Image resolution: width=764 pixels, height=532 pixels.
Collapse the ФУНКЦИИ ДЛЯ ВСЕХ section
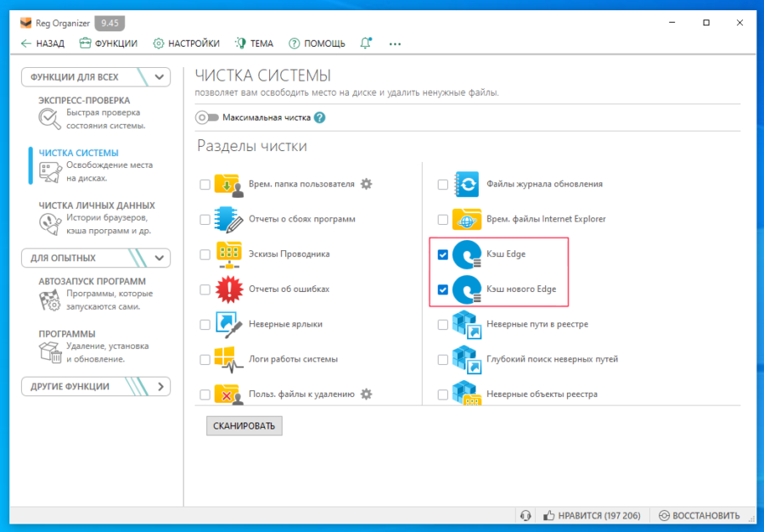(x=96, y=77)
